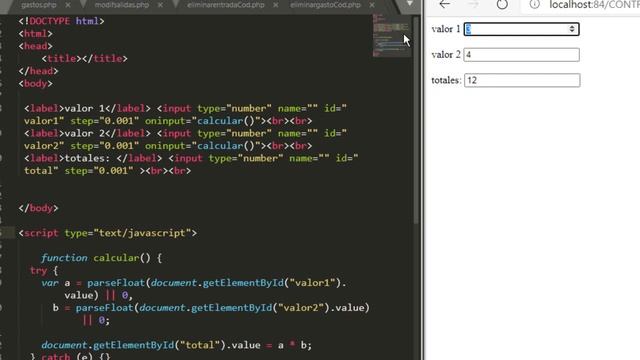
Task: Close the eliminargastoCod.php tab
Action: pos(372,5)
